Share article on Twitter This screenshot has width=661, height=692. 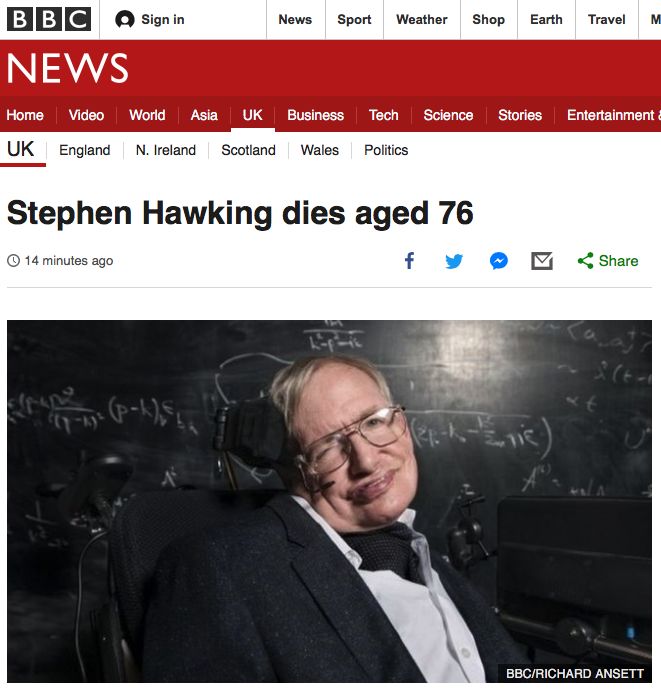tap(454, 261)
